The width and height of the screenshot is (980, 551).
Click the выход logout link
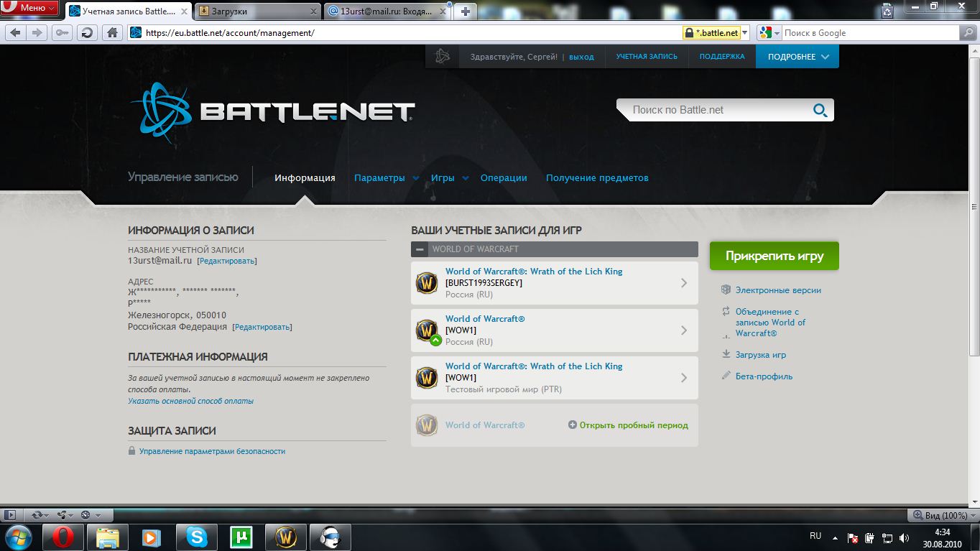click(x=581, y=57)
